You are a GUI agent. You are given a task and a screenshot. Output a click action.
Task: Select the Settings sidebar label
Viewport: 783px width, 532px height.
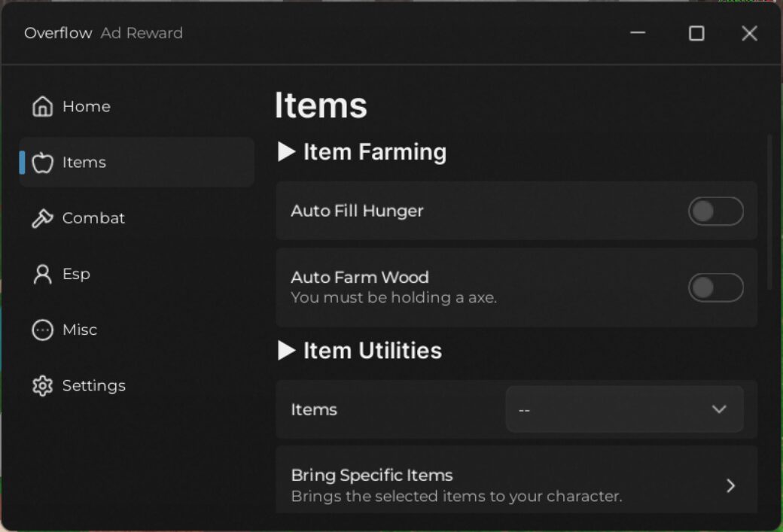94,386
